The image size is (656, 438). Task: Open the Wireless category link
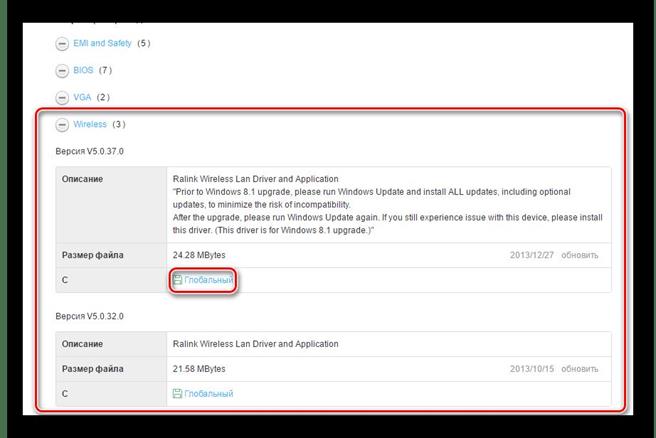pos(90,124)
